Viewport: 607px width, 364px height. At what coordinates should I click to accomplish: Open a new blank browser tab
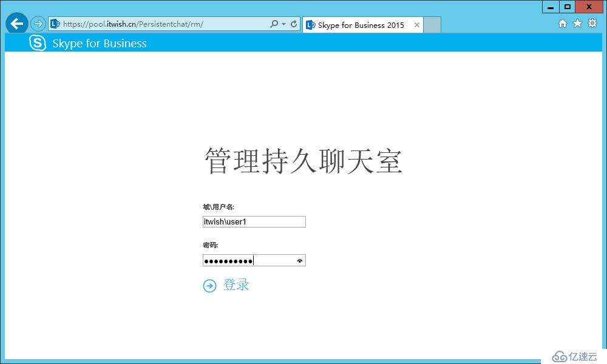click(x=432, y=25)
